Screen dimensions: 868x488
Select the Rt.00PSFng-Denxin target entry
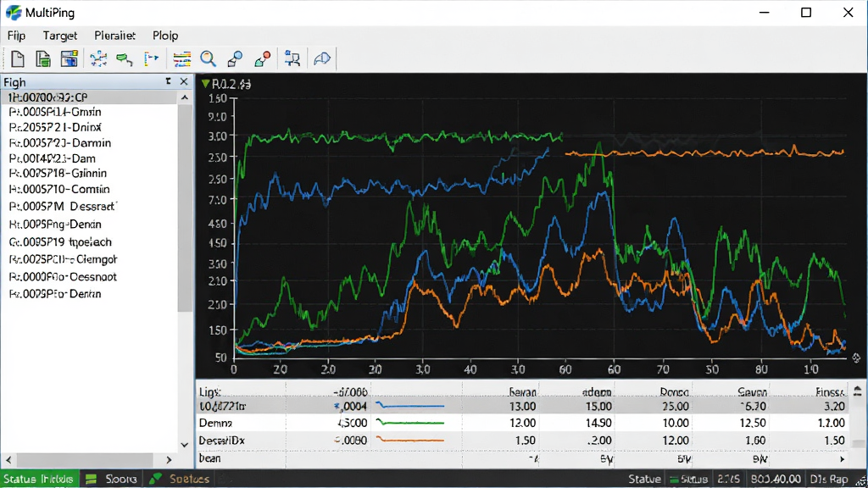pyautogui.click(x=55, y=224)
